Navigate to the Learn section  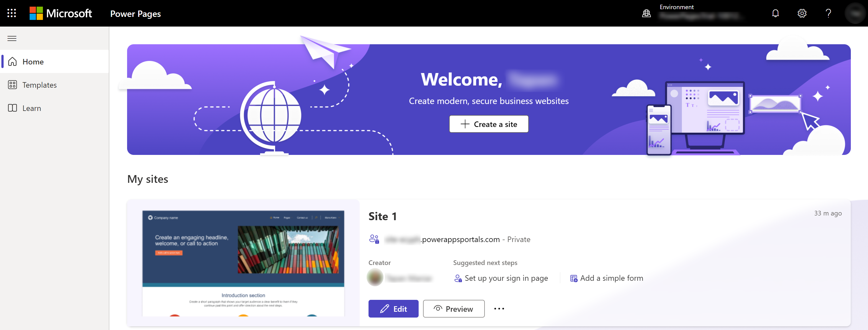(31, 108)
